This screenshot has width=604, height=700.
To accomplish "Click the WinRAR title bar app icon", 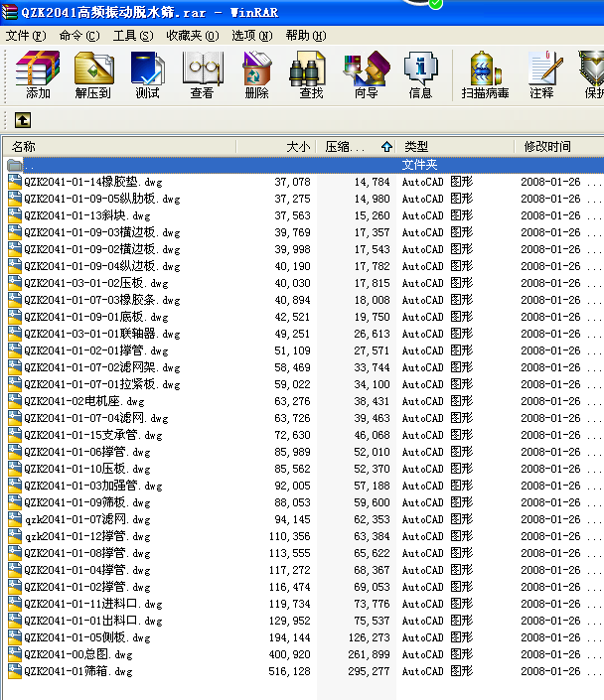I will [9, 12].
